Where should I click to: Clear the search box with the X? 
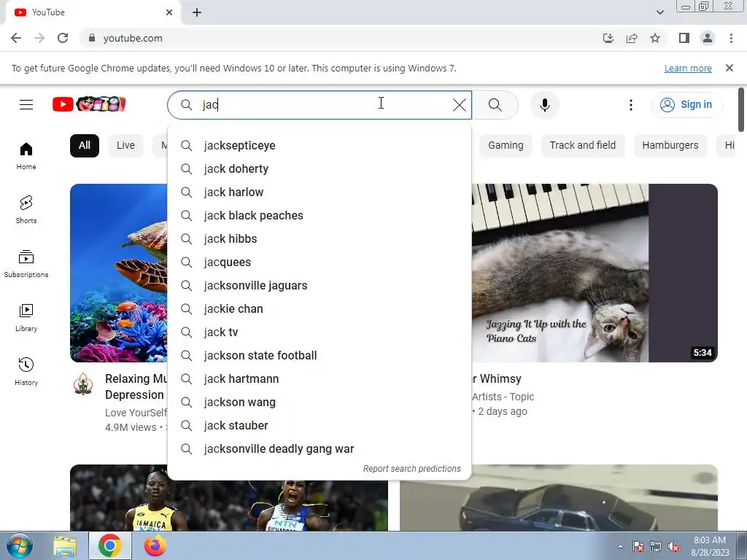(460, 105)
